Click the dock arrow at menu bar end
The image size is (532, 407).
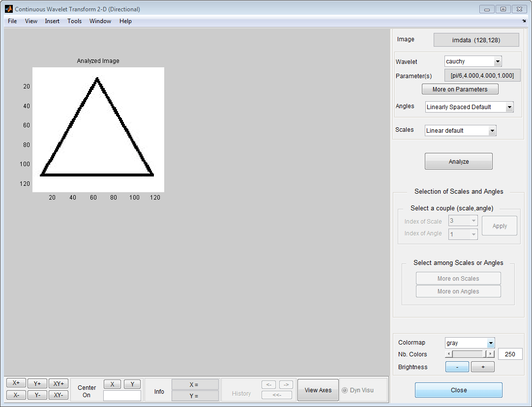pyautogui.click(x=524, y=21)
